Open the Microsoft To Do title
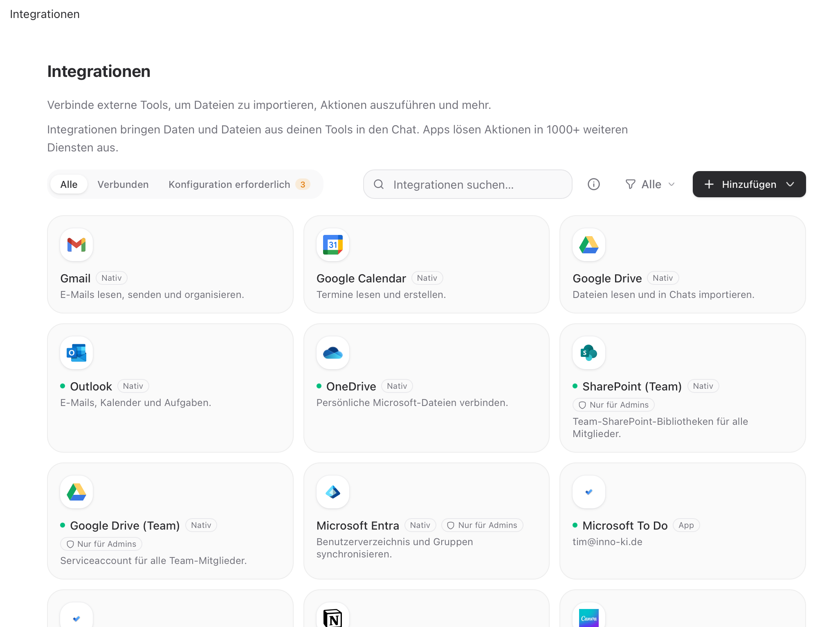 [x=625, y=526]
